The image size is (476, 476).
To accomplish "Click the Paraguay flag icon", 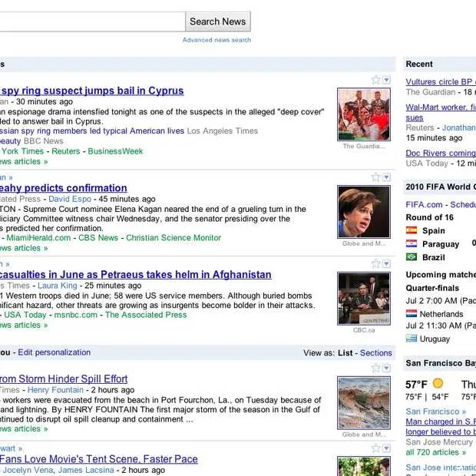I will coord(412,243).
